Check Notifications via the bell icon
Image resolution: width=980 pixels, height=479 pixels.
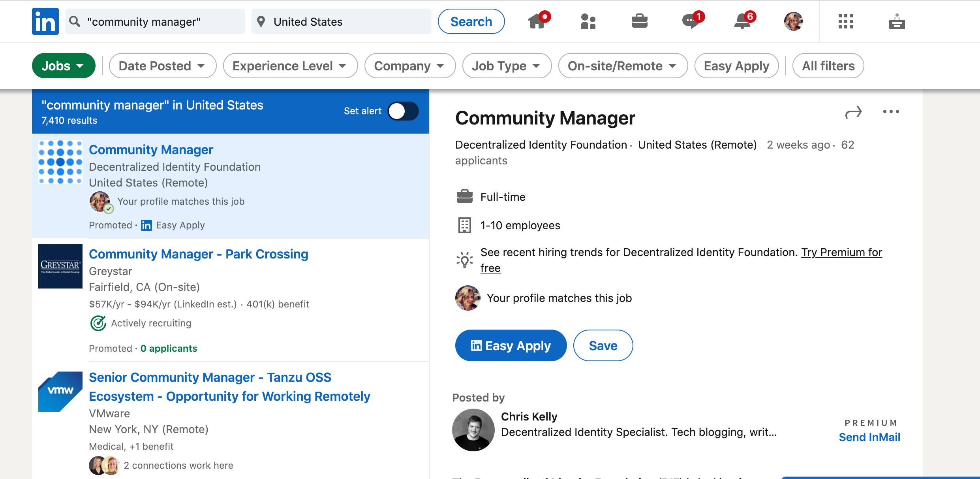pyautogui.click(x=742, y=22)
